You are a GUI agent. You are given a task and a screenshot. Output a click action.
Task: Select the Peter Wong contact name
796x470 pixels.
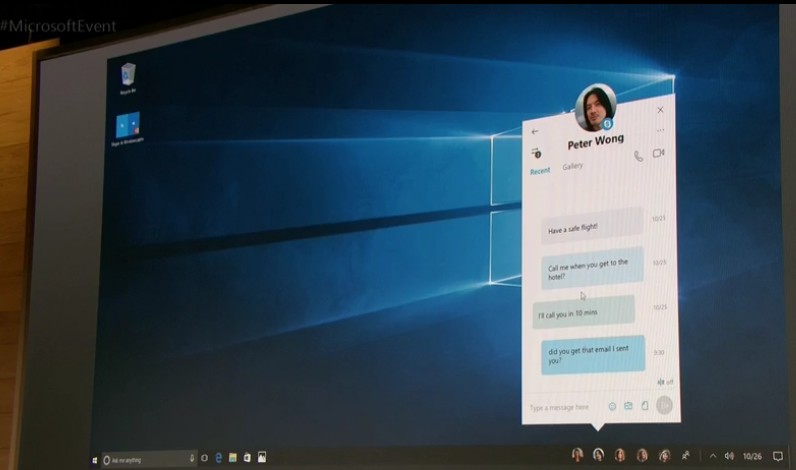(x=595, y=142)
